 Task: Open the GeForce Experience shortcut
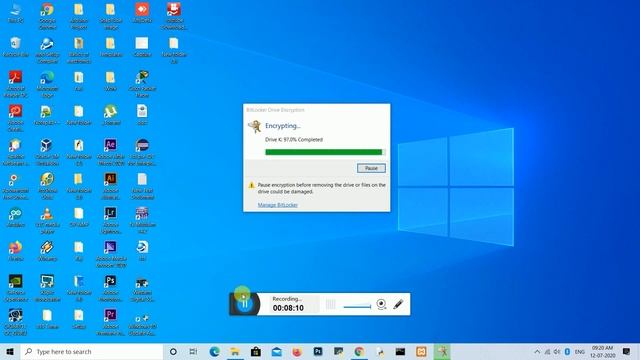[x=16, y=288]
